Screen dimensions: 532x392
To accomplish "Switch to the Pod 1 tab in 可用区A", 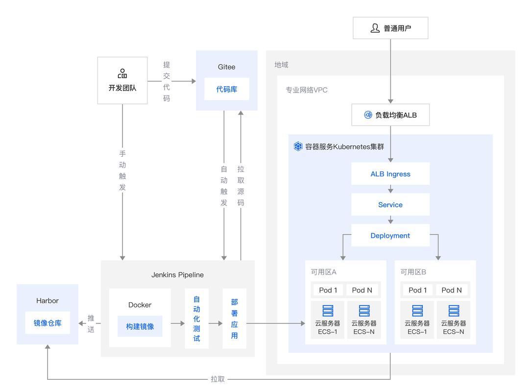I will pos(327,290).
